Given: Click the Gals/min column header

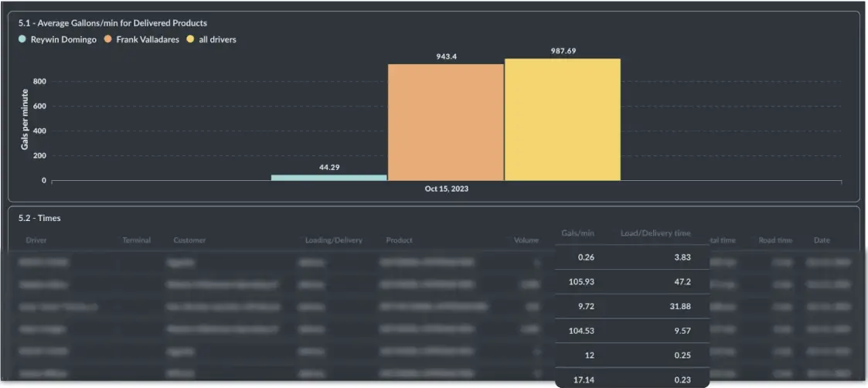Looking at the screenshot, I should pos(577,233).
